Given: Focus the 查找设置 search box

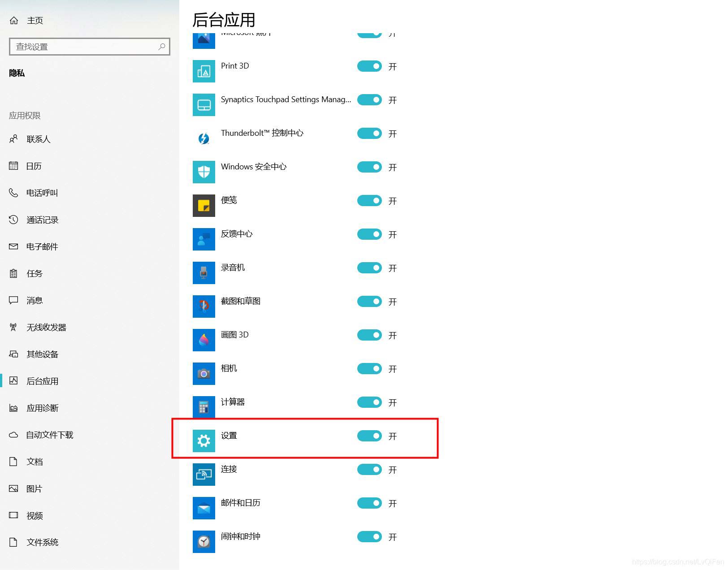Looking at the screenshot, I should pyautogui.click(x=90, y=47).
